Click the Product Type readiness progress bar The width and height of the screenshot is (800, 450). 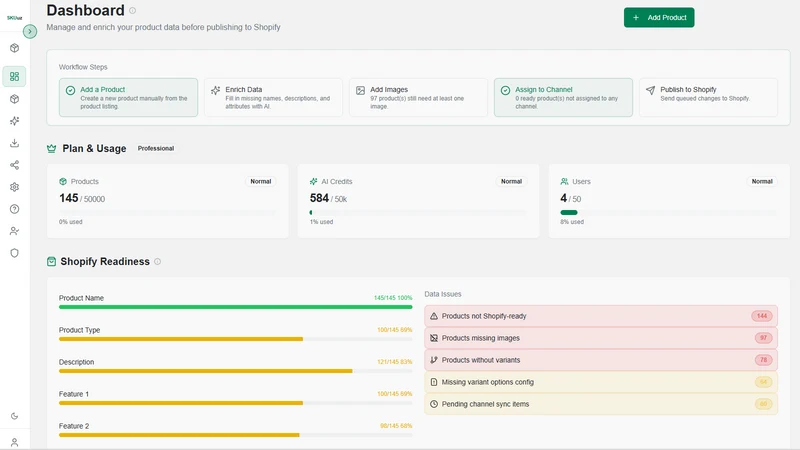pos(235,339)
